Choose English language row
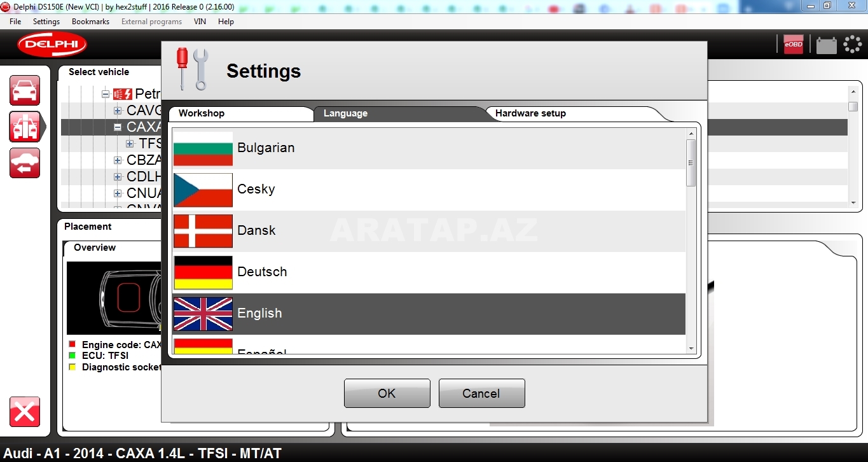 pyautogui.click(x=429, y=314)
